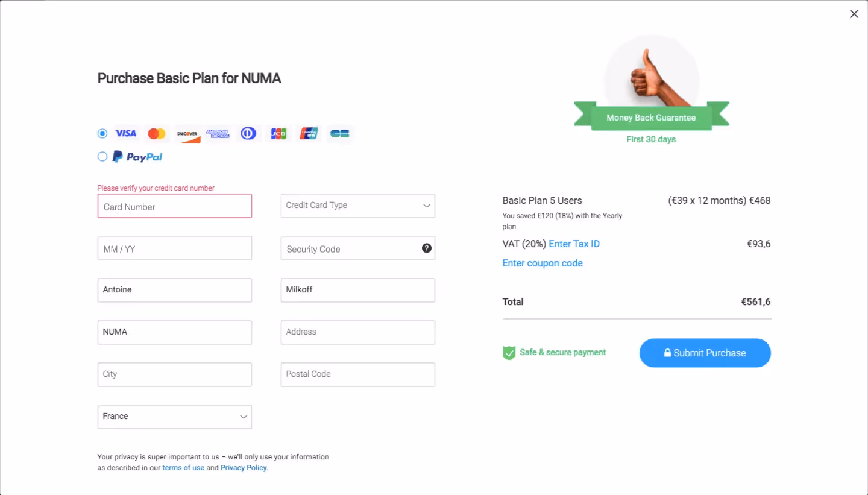Image resolution: width=868 pixels, height=495 pixels.
Task: Click the American Express logo
Action: 218,133
